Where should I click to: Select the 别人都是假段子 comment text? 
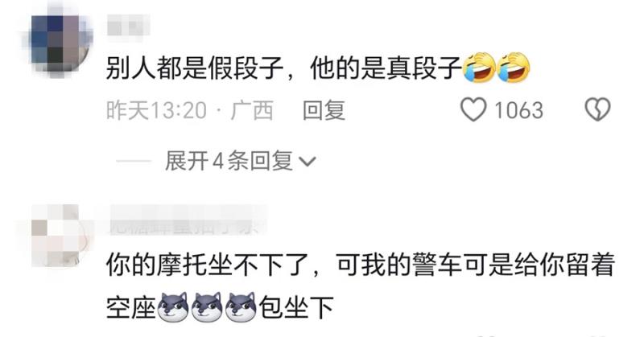[195, 68]
